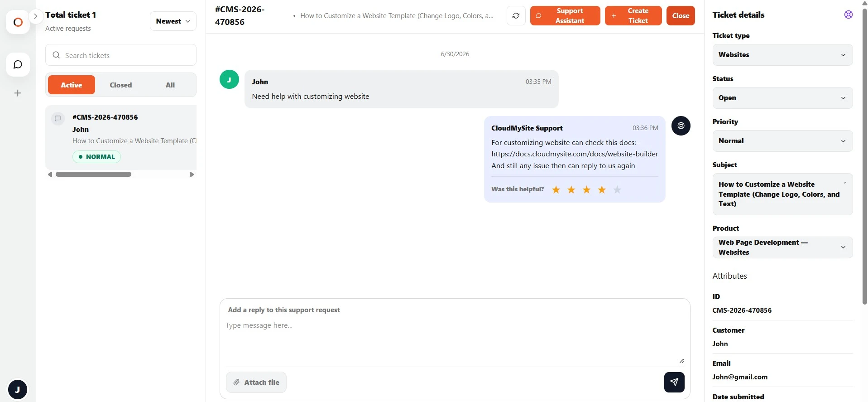Switch to the Closed tickets tab

[120, 85]
